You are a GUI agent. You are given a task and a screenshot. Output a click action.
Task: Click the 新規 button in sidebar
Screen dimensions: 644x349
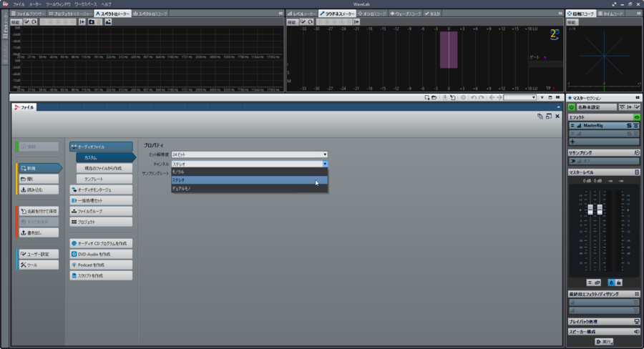(x=39, y=168)
